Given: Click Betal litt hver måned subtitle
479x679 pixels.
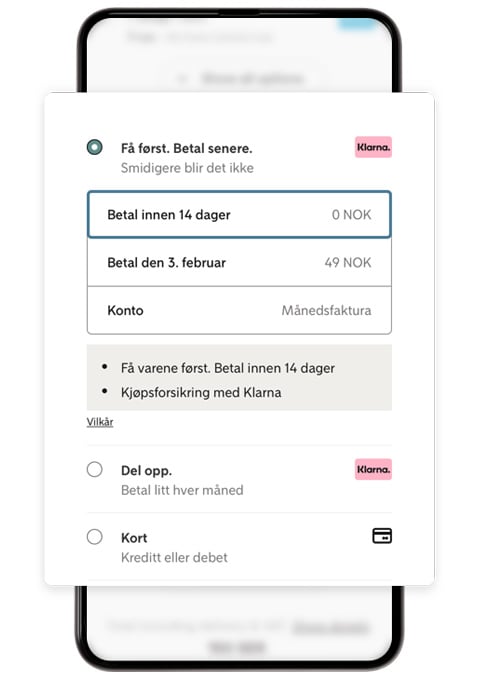Looking at the screenshot, I should pyautogui.click(x=182, y=490).
